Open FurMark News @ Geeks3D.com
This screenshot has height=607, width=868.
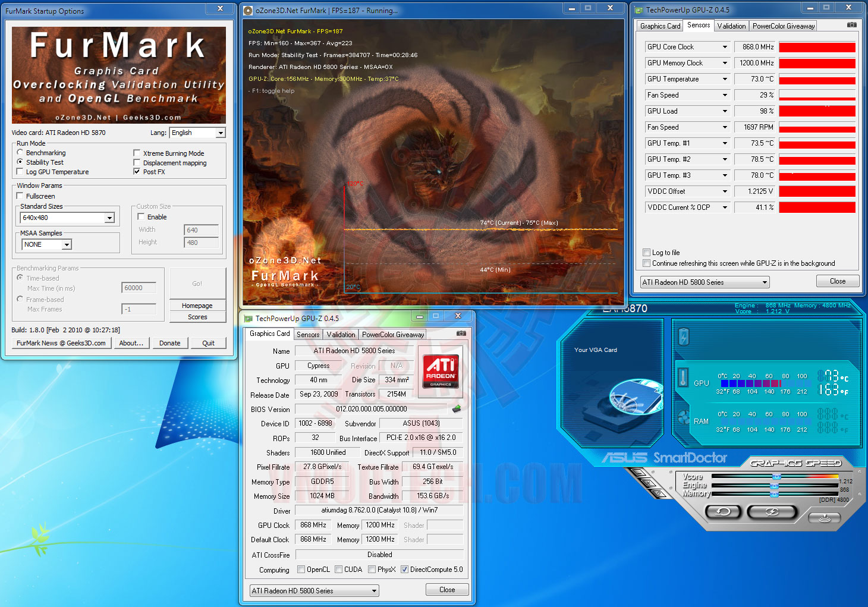click(61, 343)
